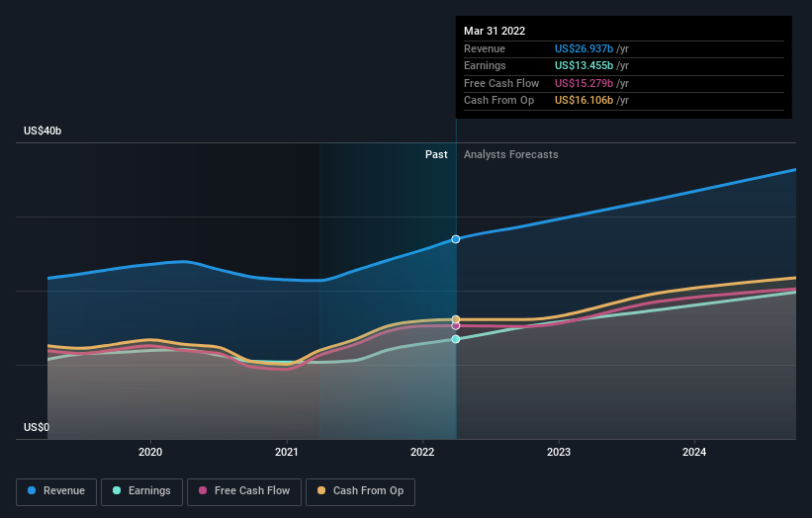
Task: Click the 2024 x-axis label
Action: (694, 452)
